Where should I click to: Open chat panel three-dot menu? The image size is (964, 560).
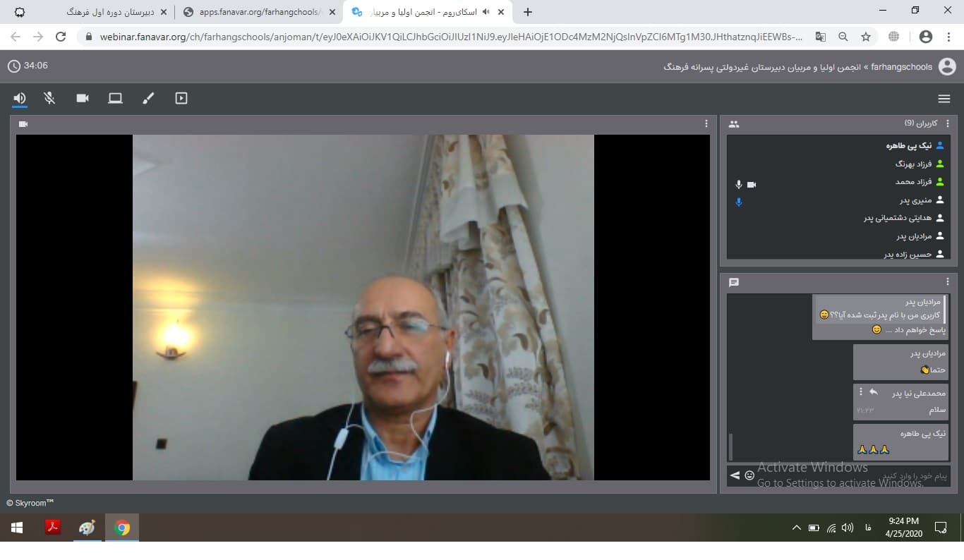coord(948,282)
